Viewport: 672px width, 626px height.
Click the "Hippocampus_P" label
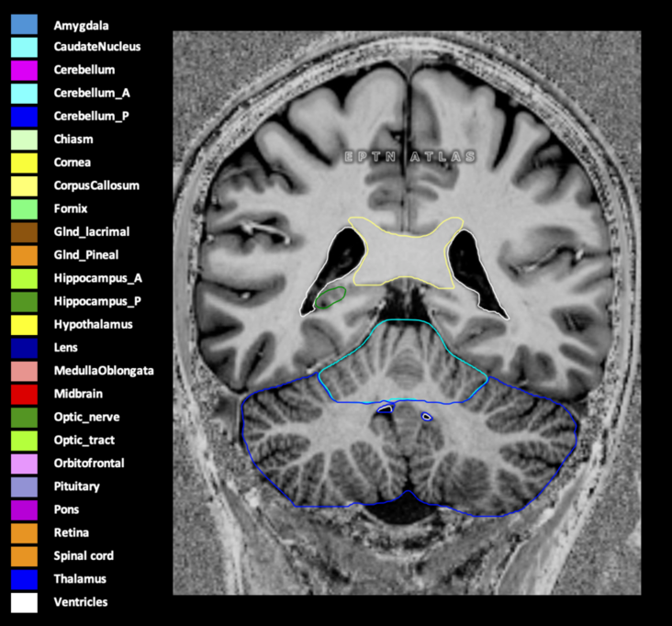[x=97, y=301]
